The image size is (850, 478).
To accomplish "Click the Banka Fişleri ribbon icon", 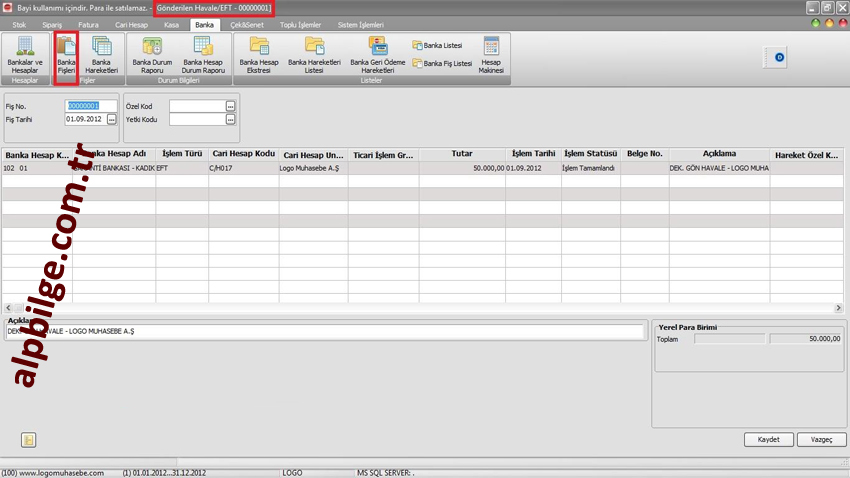I will tap(66, 54).
